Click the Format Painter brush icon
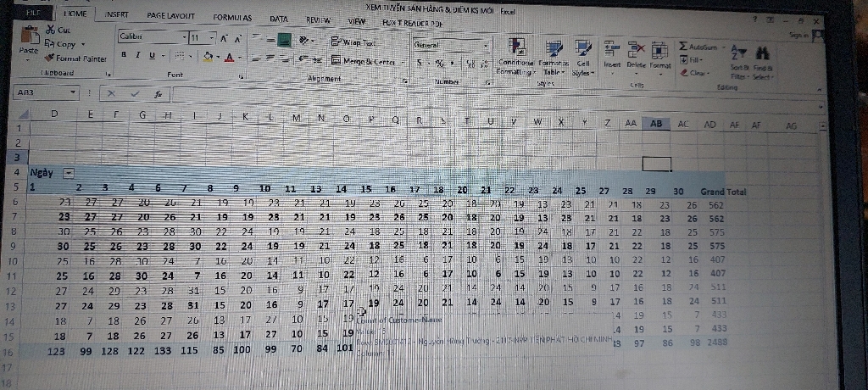 pos(50,58)
